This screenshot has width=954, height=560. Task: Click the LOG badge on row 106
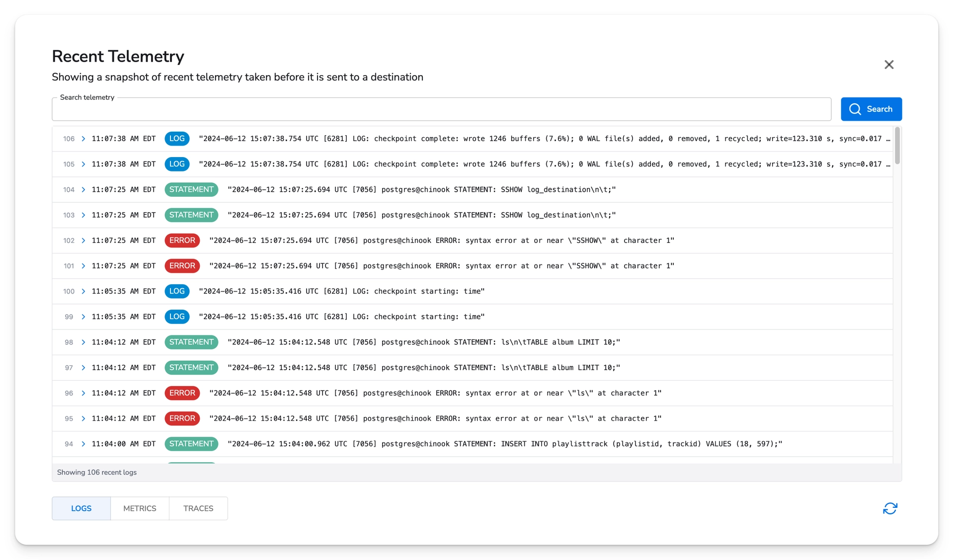click(177, 139)
